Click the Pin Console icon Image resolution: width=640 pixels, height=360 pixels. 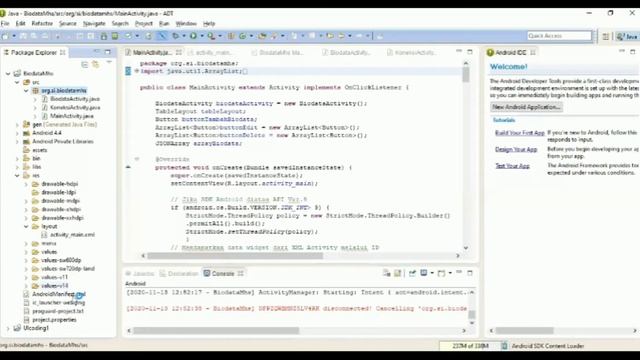pos(412,273)
